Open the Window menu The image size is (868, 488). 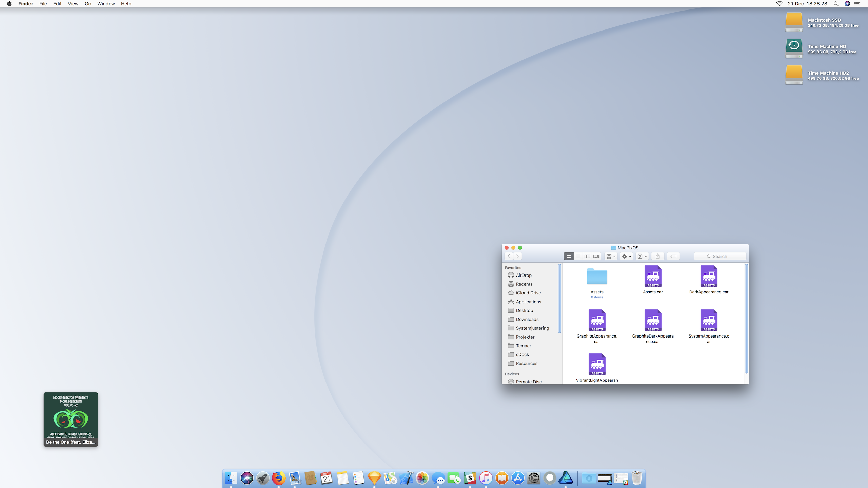[106, 4]
